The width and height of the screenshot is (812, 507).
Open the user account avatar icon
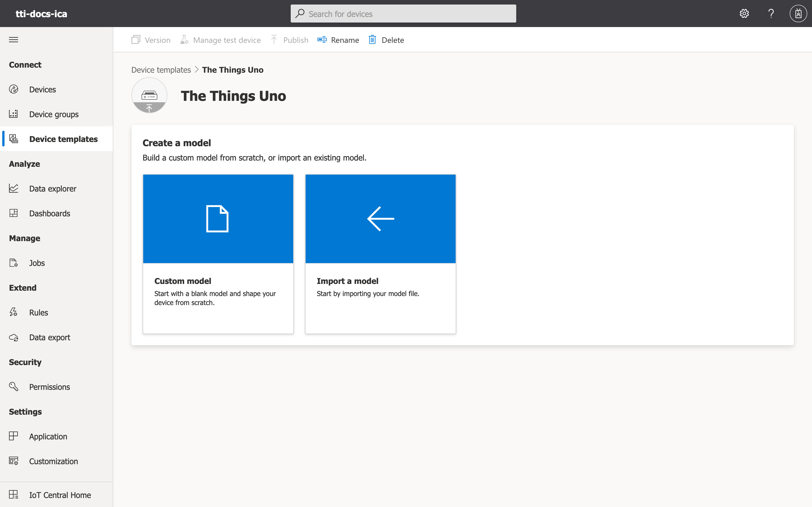coord(798,14)
